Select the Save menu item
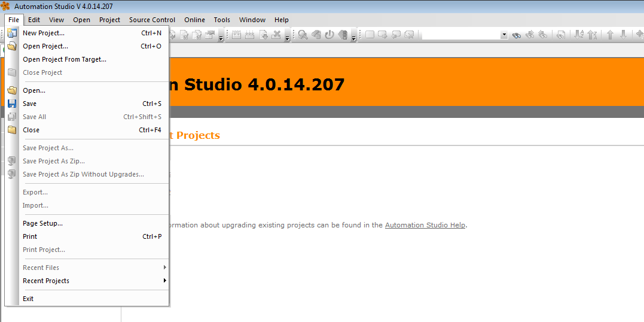Viewport: 644px width, 322px height. (87, 104)
